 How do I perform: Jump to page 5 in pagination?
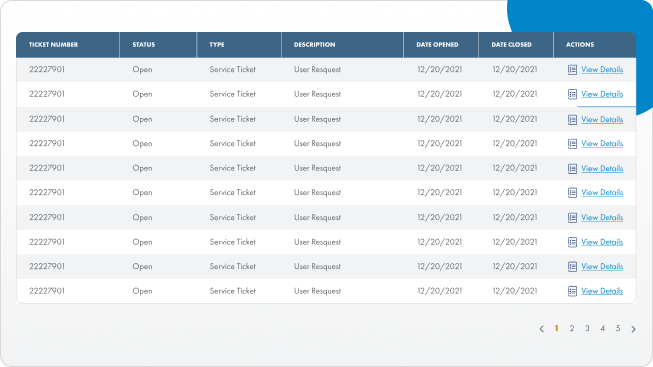click(618, 329)
